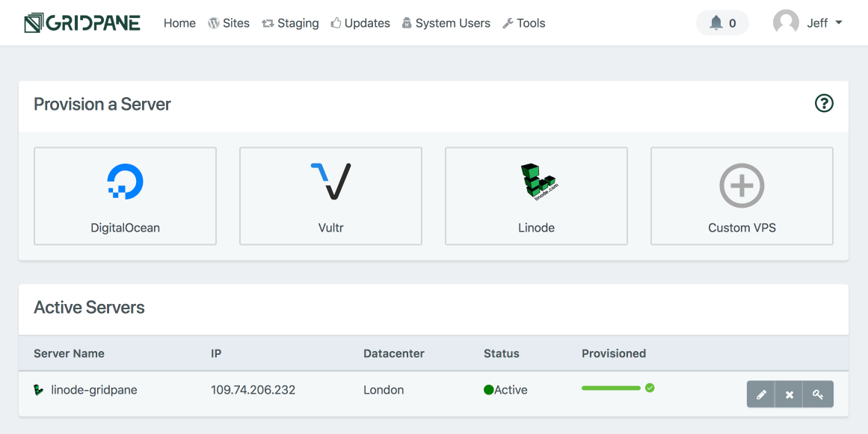Click the DigitalOcean logo icon
Screen dimensions: 868x434
pos(125,182)
